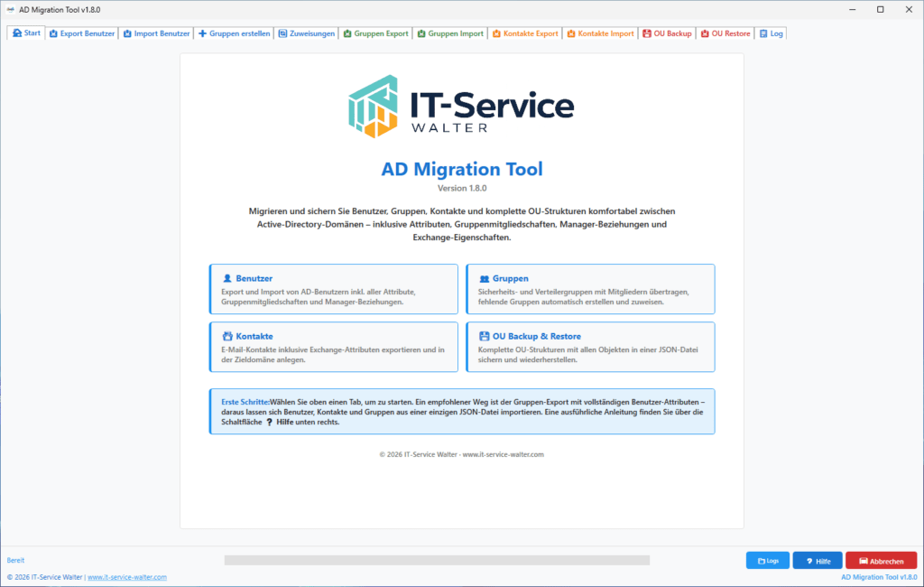Click the IT-Service Walter logo
The width and height of the screenshot is (924, 587).
461,107
